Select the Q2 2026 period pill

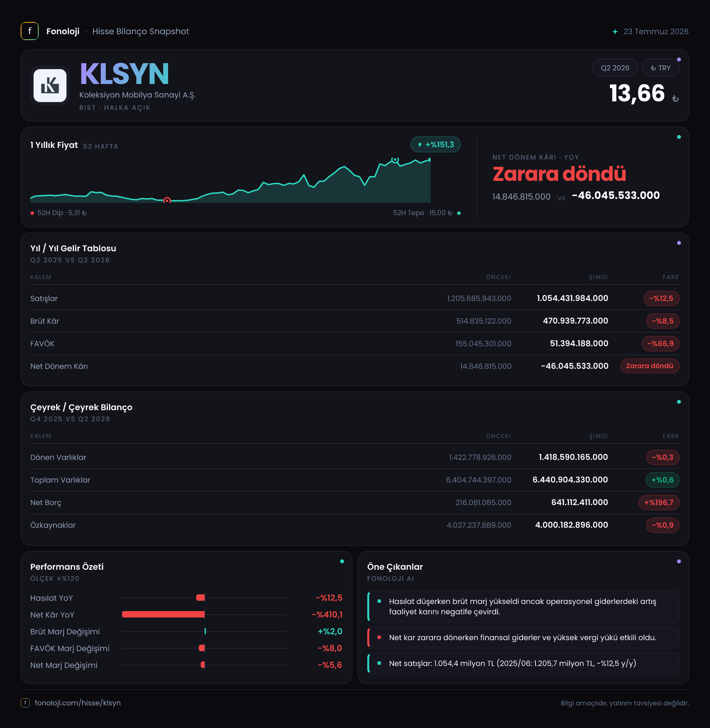[615, 68]
